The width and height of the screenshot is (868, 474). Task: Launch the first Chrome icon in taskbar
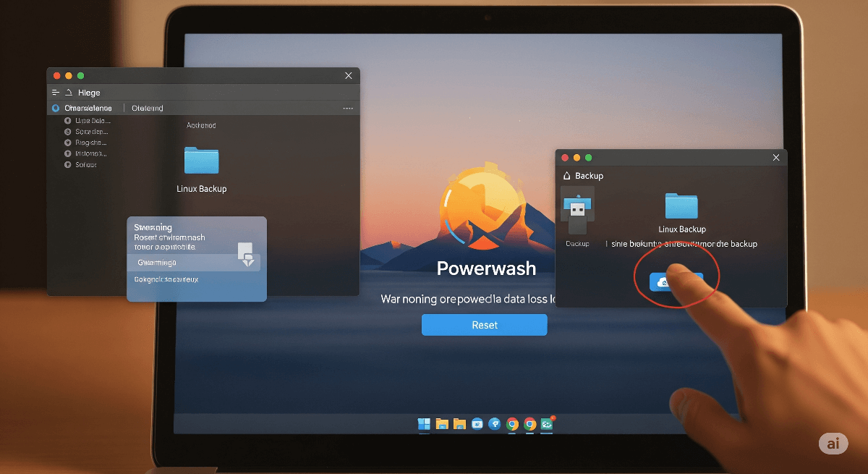512,425
